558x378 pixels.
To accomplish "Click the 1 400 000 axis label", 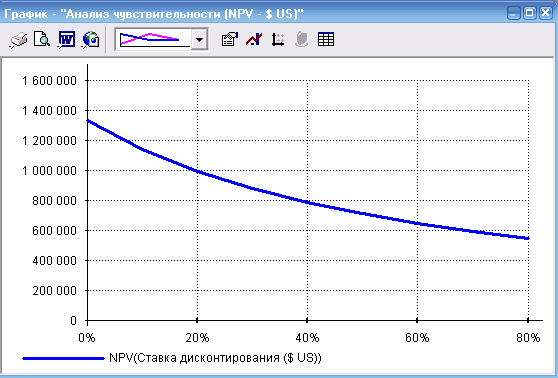I will [49, 111].
